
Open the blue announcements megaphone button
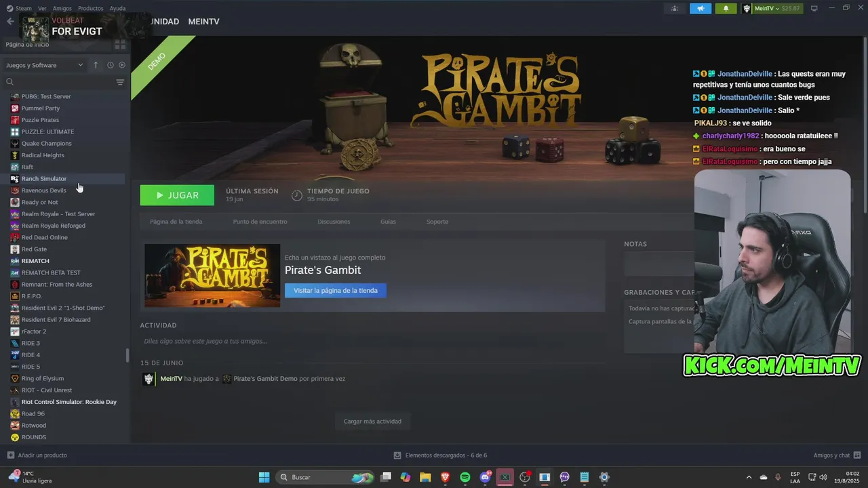(x=701, y=8)
